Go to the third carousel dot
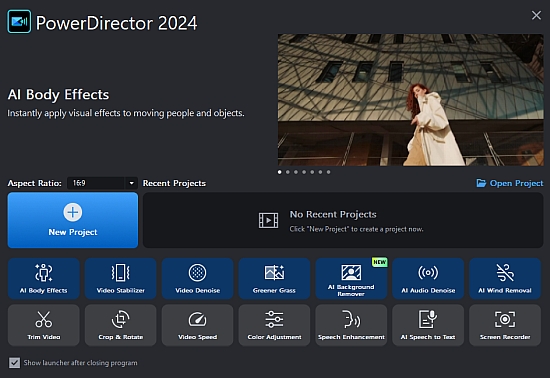Viewport: 550px width, 378px height. coord(296,172)
